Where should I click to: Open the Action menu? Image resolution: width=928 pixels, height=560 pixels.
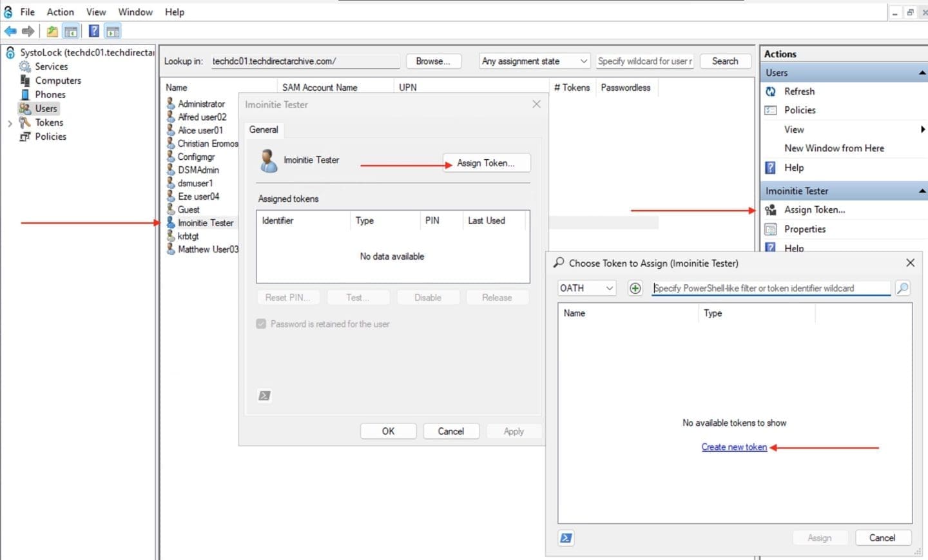coord(60,12)
